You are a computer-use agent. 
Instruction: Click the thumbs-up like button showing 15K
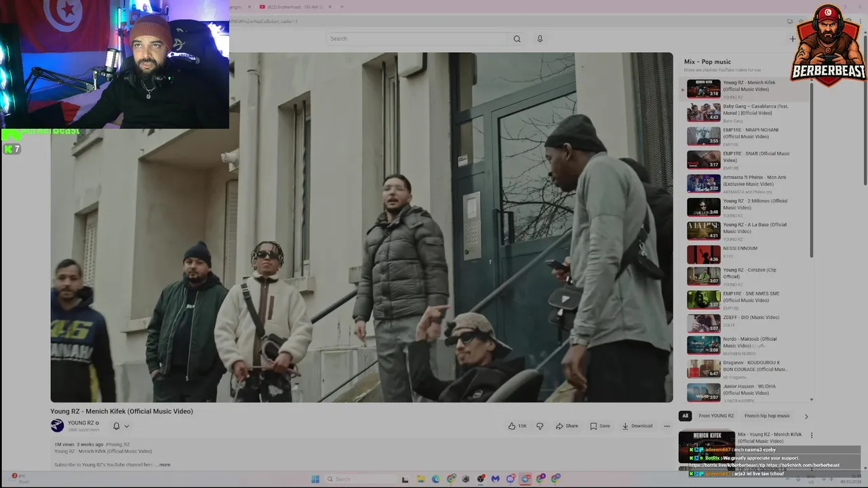pos(517,426)
